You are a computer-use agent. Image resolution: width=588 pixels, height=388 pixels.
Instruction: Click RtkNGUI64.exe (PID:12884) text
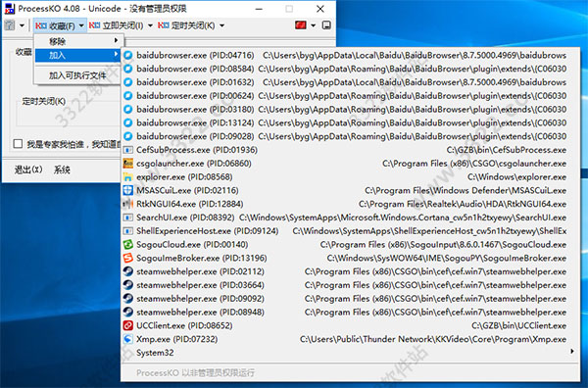point(190,204)
